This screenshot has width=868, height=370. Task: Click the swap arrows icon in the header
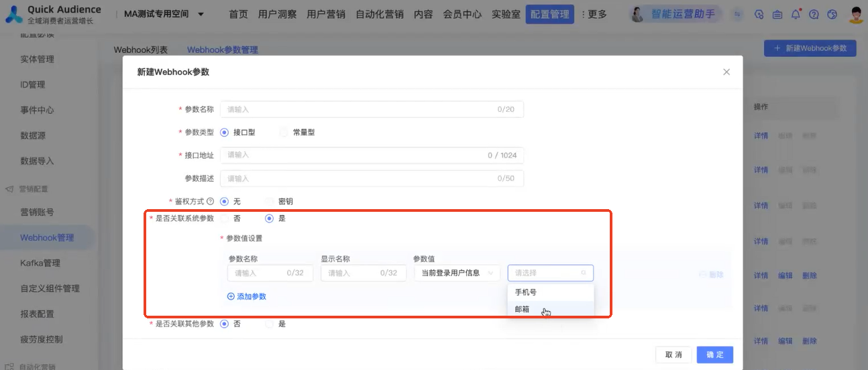pyautogui.click(x=739, y=14)
